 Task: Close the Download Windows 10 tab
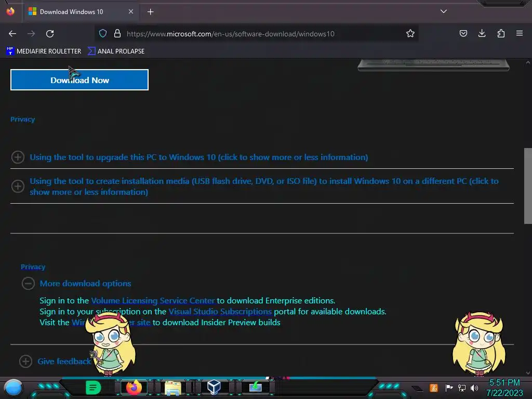(130, 11)
